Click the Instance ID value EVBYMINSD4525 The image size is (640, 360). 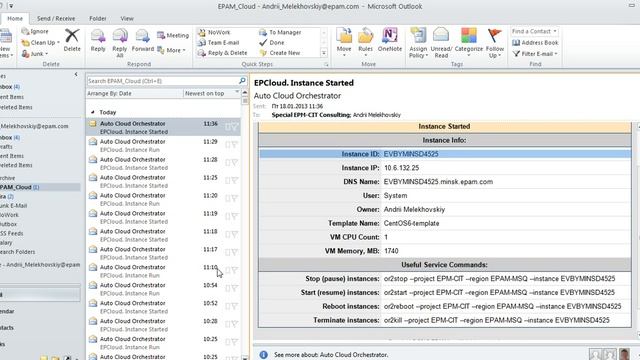click(411, 154)
